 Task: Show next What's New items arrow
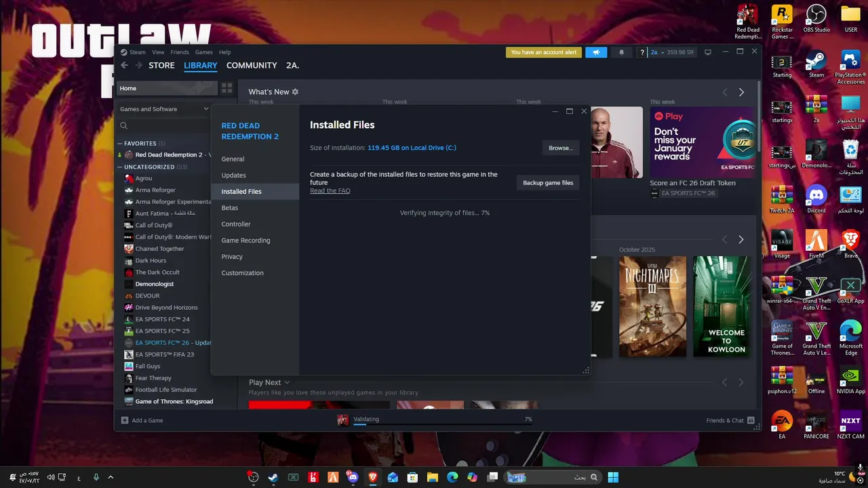[x=741, y=92]
